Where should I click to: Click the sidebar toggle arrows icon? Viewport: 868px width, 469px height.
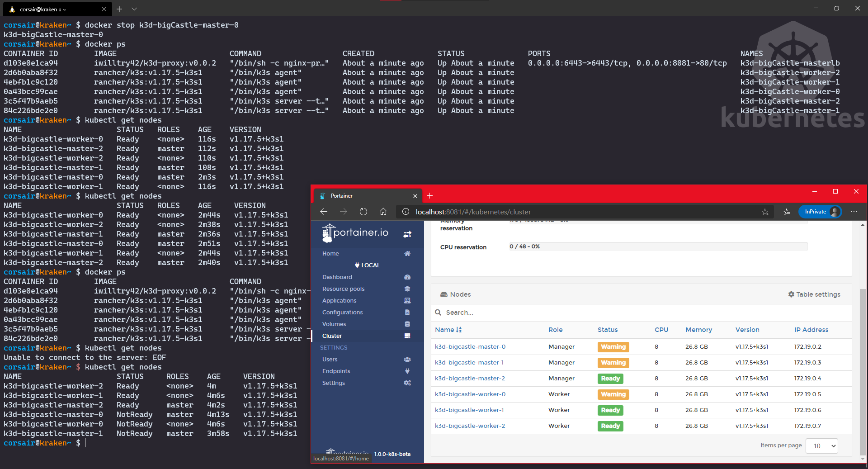pos(407,234)
